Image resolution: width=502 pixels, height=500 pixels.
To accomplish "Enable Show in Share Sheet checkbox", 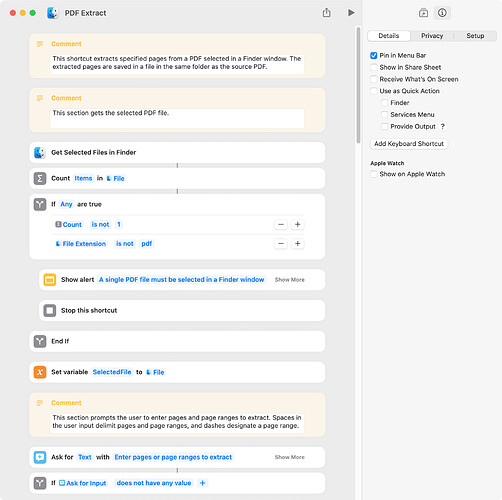I will 374,67.
